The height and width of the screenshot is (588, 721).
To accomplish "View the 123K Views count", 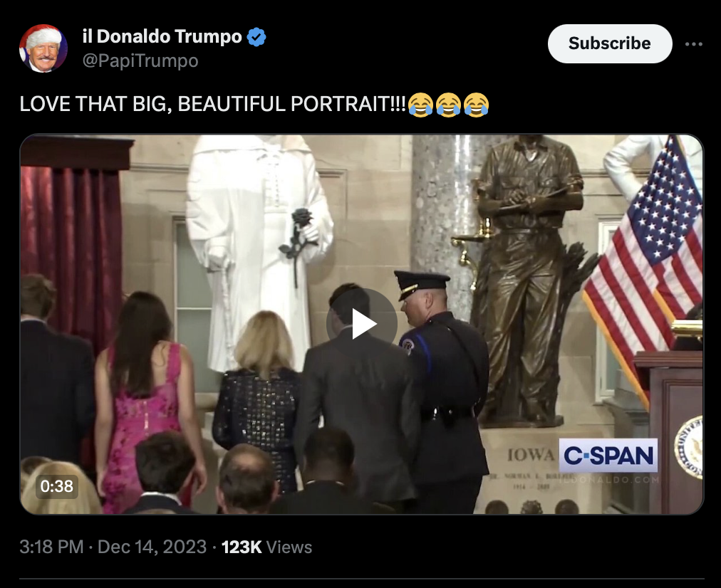I will point(266,547).
